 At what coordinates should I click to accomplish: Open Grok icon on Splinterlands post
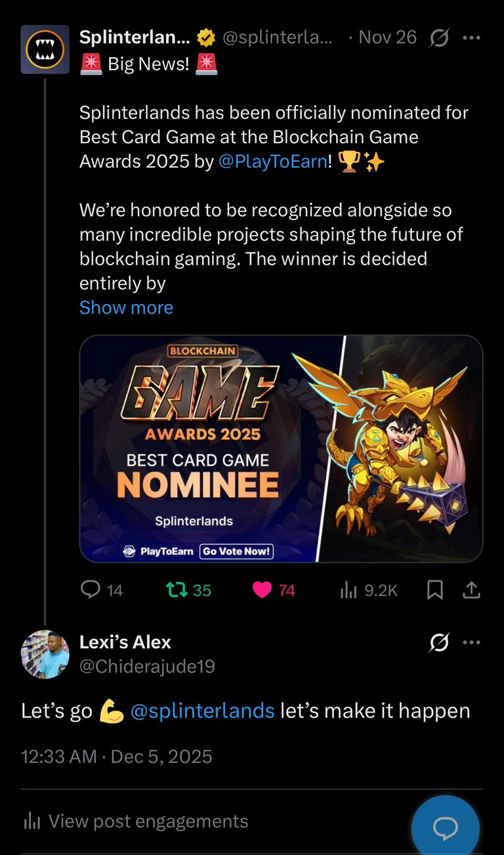point(439,38)
